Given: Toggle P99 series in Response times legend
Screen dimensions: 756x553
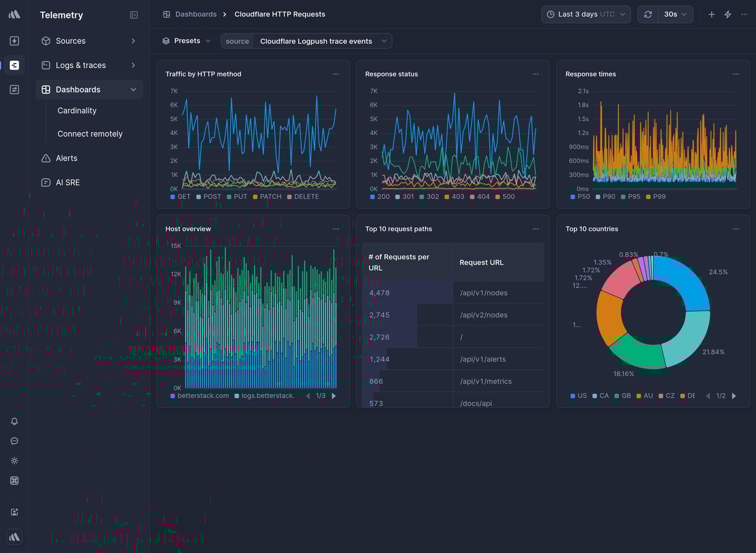Looking at the screenshot, I should (x=656, y=196).
